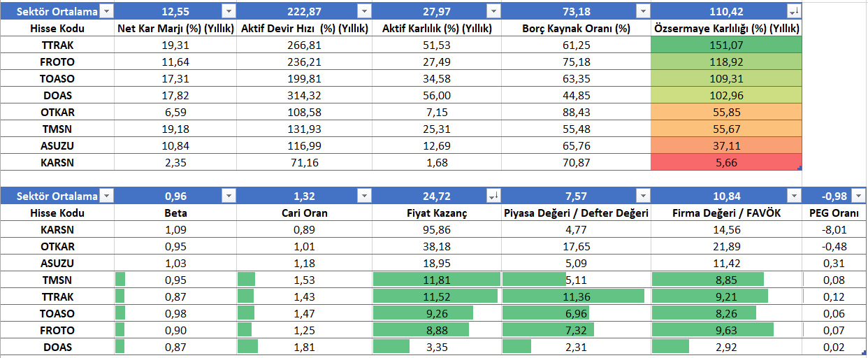Click Cari Oran value 0,89
Image resolution: width=868 pixels, height=358 pixels.
coord(303,229)
